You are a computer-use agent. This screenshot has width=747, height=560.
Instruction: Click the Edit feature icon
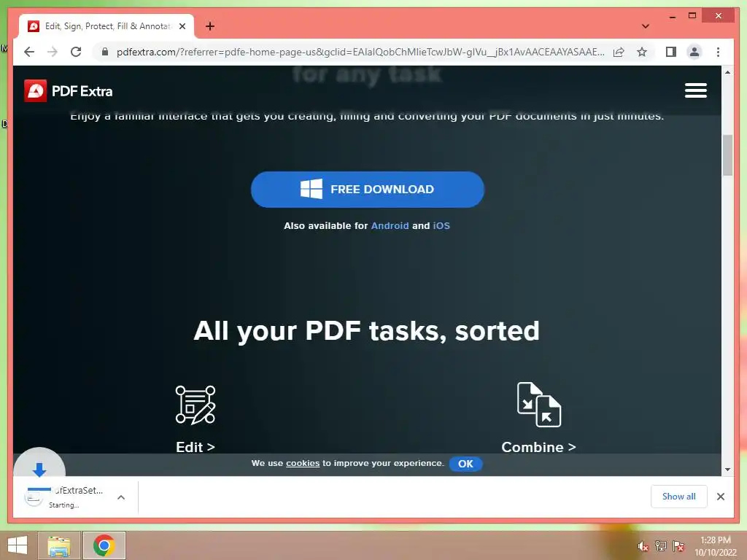tap(196, 405)
